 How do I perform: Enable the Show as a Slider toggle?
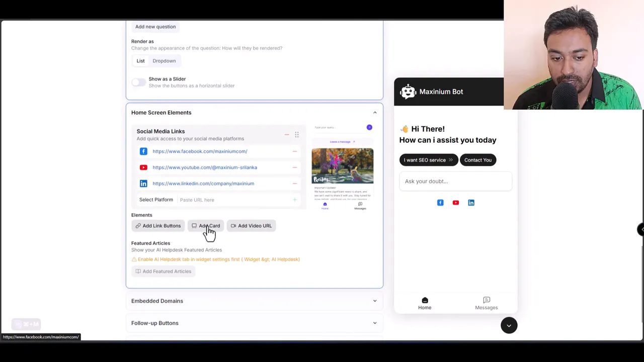tap(138, 82)
